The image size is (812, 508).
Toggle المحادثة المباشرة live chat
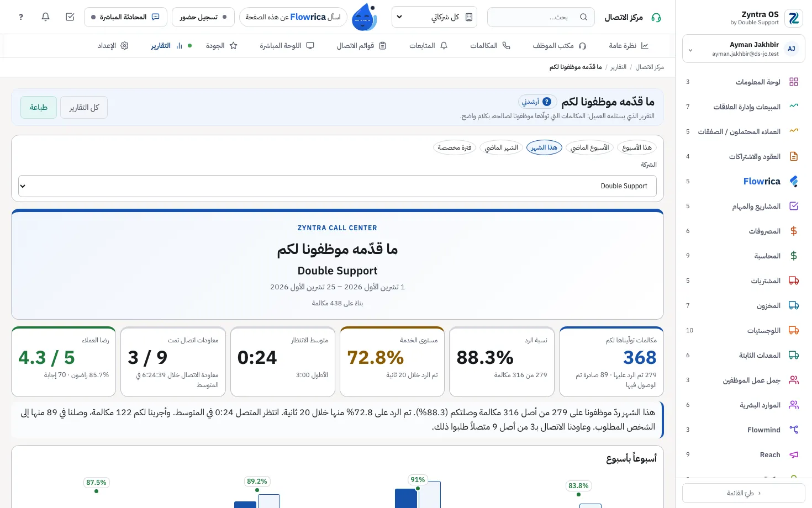(125, 17)
